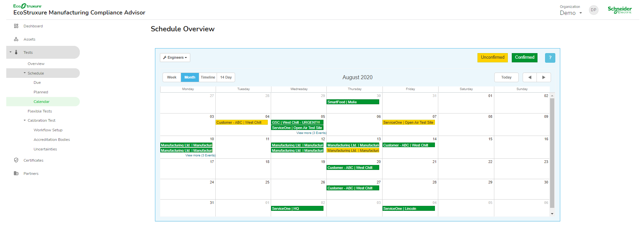Image resolution: width=644 pixels, height=226 pixels.
Task: Click the Schneider Electric logo
Action: coord(620,10)
